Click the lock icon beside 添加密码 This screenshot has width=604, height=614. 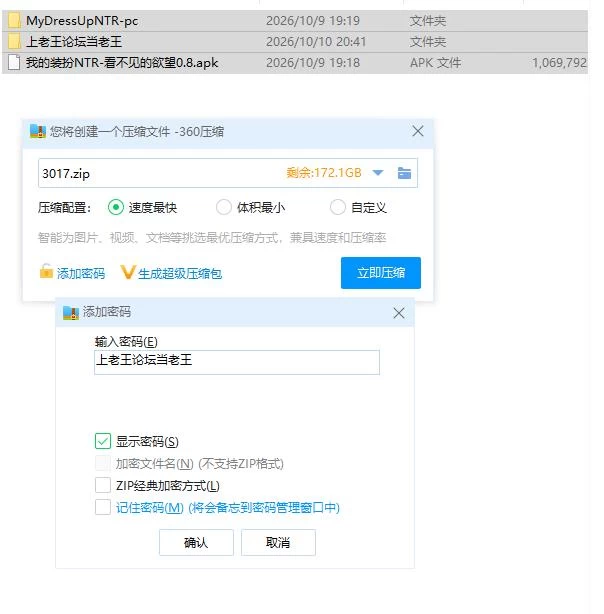click(x=46, y=271)
